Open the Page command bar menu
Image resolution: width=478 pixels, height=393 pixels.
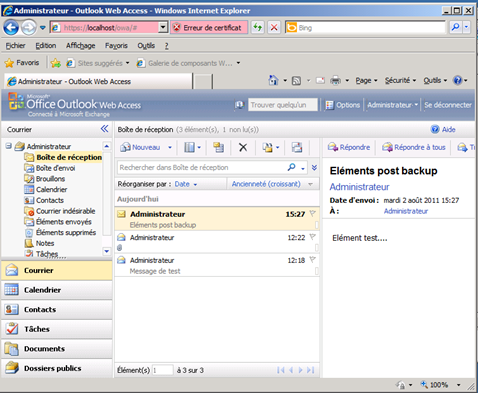click(366, 80)
